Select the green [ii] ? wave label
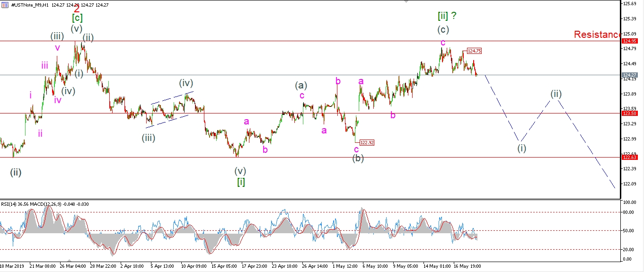Viewport: 644px width, 272px height. [x=446, y=16]
